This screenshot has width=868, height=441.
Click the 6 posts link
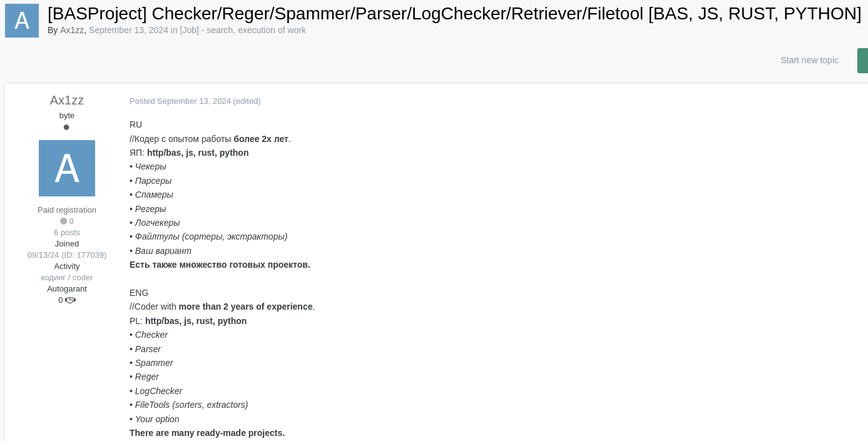pyautogui.click(x=67, y=232)
